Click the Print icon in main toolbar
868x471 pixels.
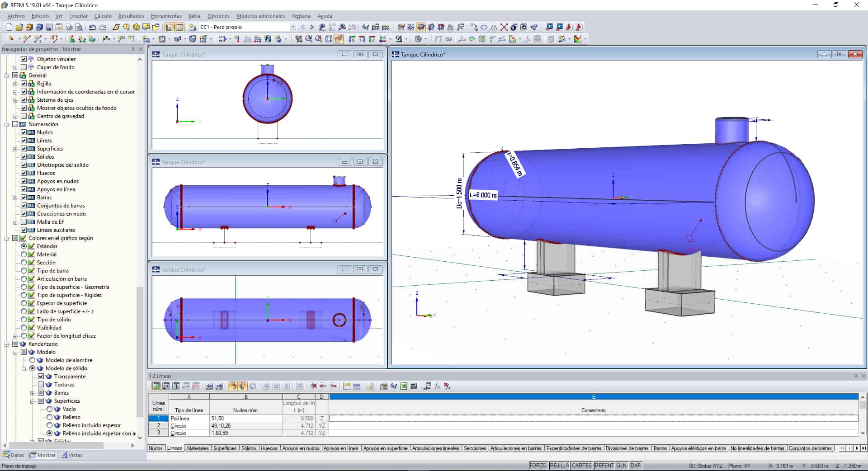point(69,27)
